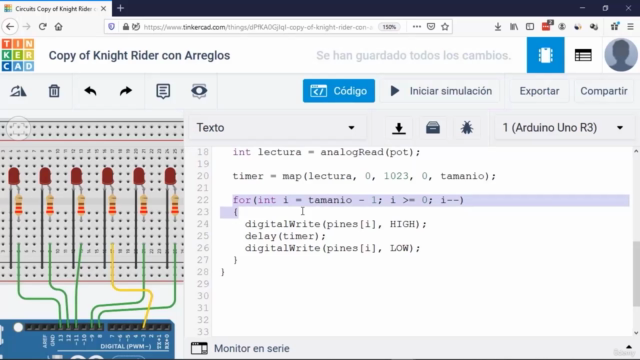The height and width of the screenshot is (360, 640).
Task: Open the browser library icon
Action: click(x=514, y=27)
